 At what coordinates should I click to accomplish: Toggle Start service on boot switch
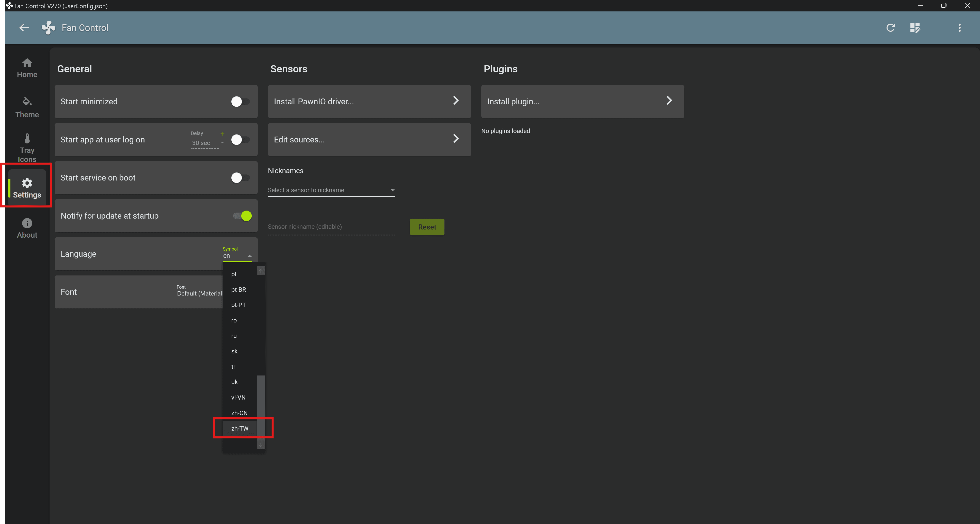point(240,177)
